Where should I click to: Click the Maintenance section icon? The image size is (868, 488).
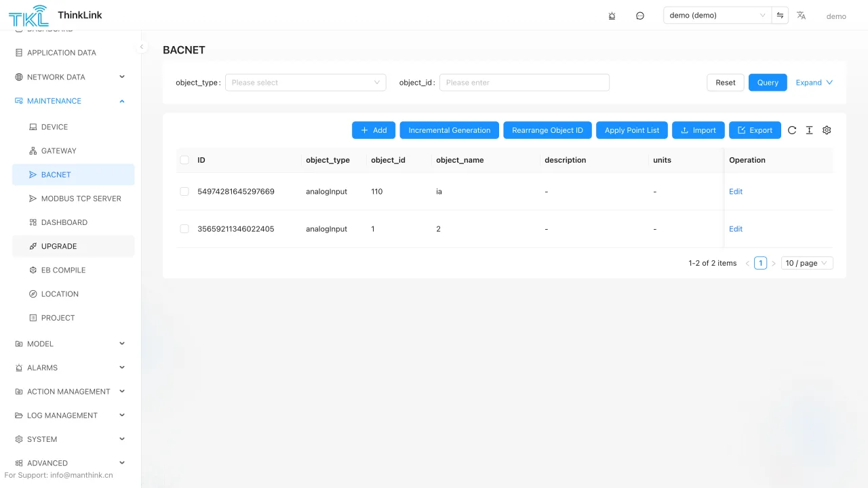click(19, 101)
